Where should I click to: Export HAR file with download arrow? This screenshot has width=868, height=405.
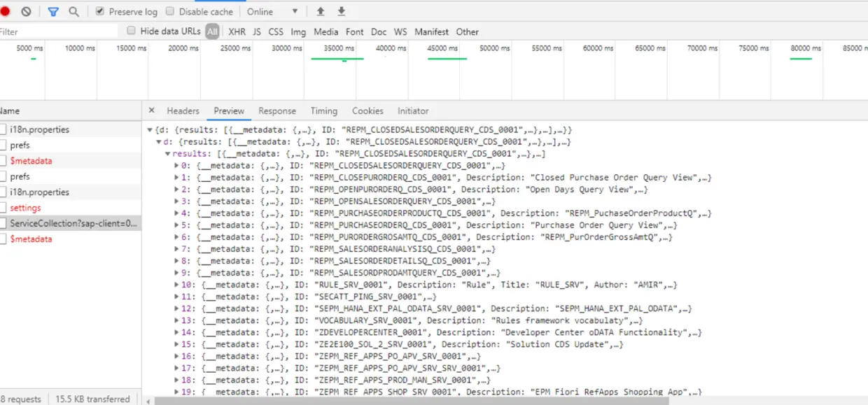click(x=342, y=12)
